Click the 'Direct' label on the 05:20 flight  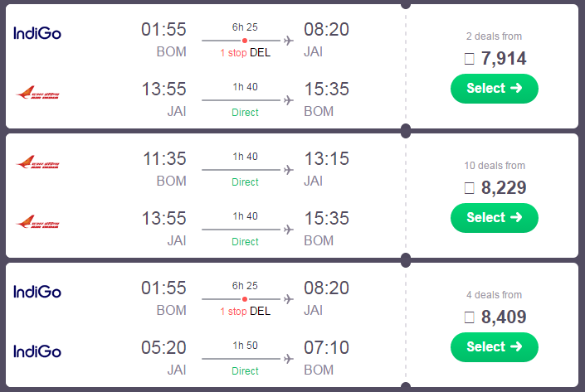click(x=245, y=370)
